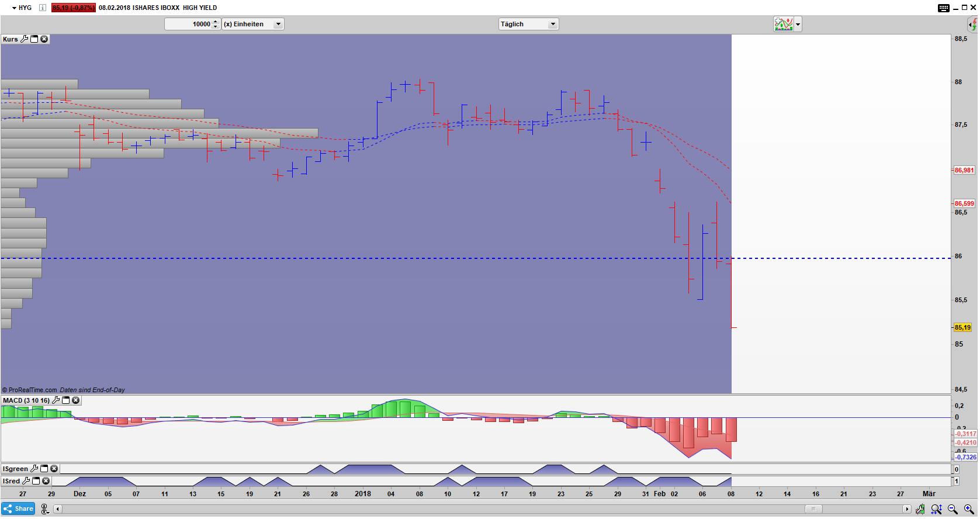Remove the ISgreen indicator panel

[54, 469]
